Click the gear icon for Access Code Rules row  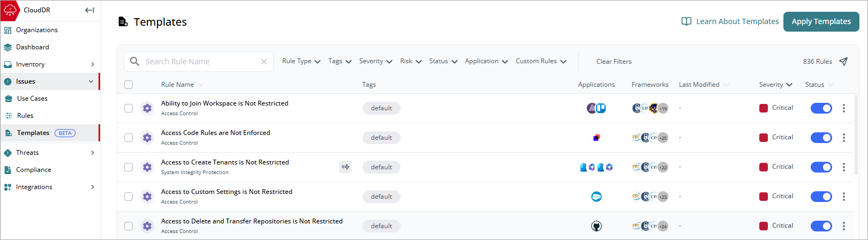pyautogui.click(x=147, y=138)
